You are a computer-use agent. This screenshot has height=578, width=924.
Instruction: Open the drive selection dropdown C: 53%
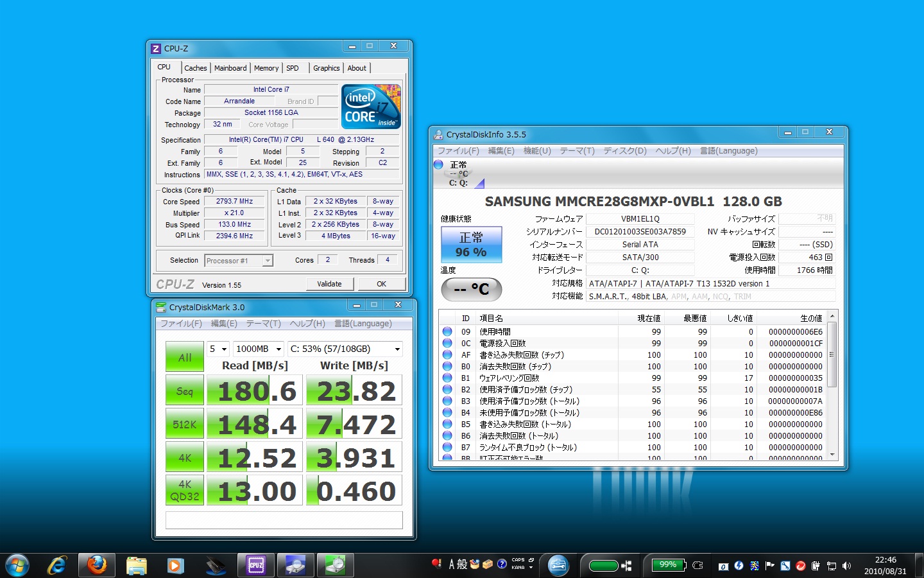(x=345, y=349)
